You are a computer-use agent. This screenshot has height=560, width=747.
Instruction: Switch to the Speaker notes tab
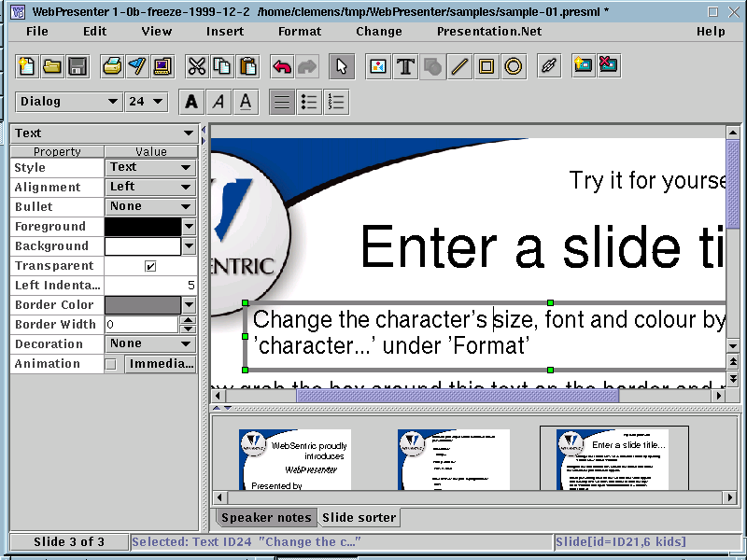(266, 518)
